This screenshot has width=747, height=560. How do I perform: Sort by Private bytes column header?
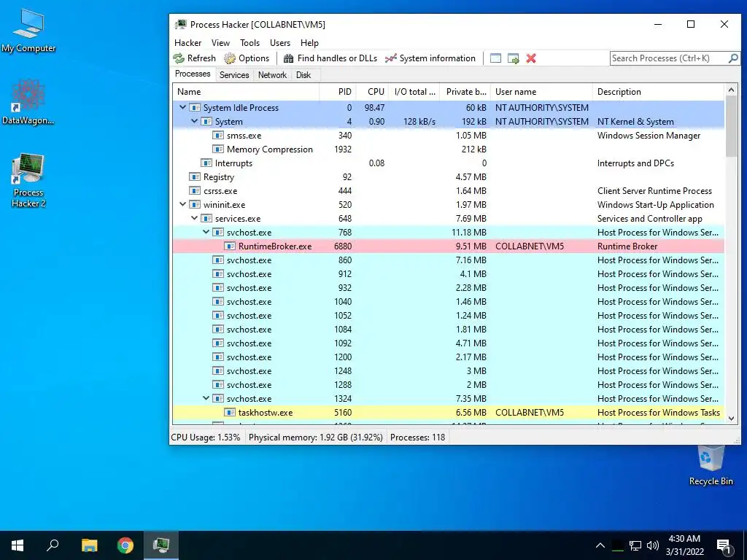[x=465, y=92]
